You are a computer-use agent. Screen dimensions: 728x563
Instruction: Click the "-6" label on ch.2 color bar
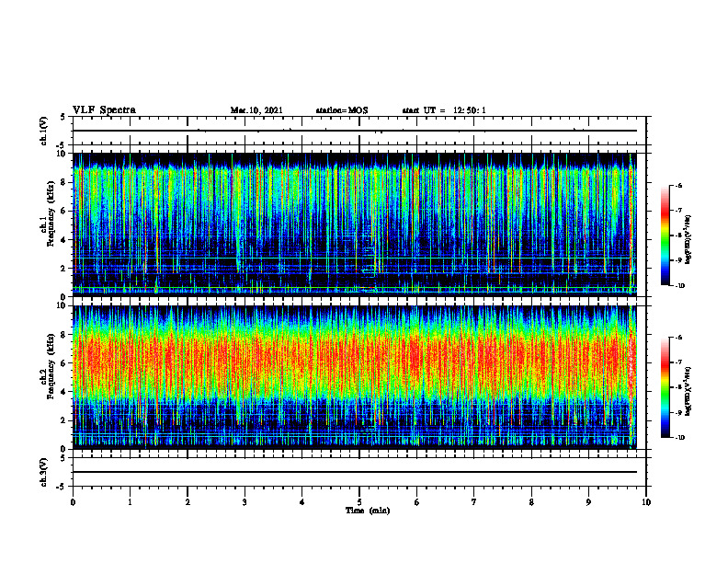pos(678,338)
